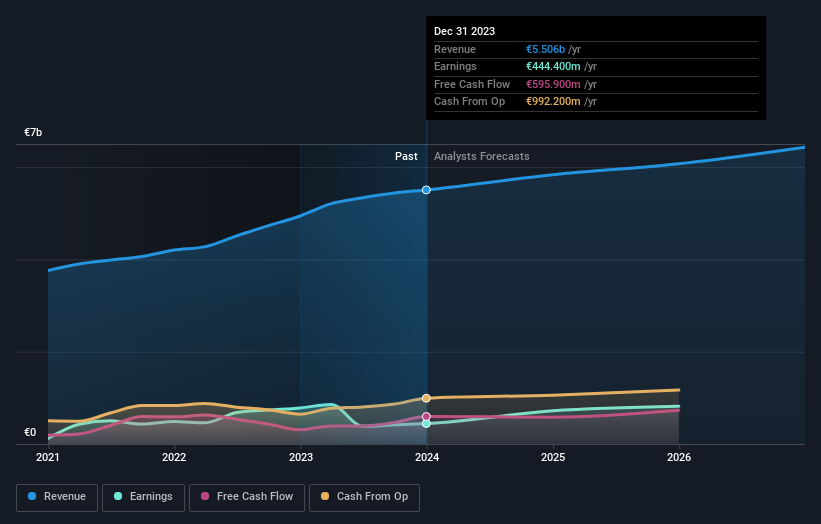Click the 2021 x-axis label
This screenshot has width=821, height=524.
pos(48,457)
